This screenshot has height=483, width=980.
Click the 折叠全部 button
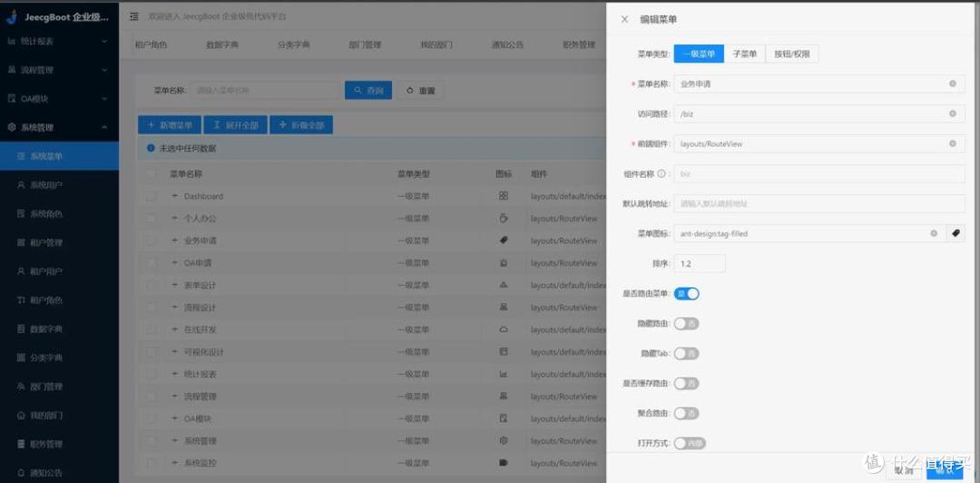(x=301, y=125)
